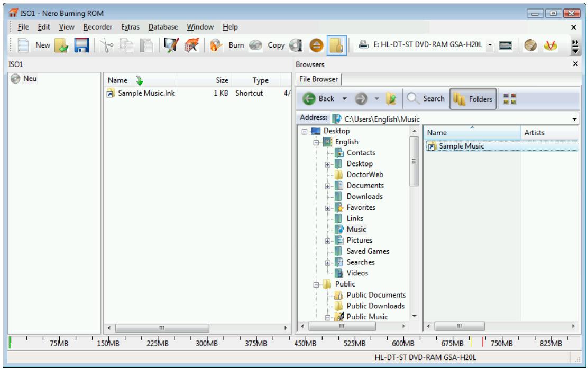Click the Search button
The image size is (588, 369).
click(426, 99)
